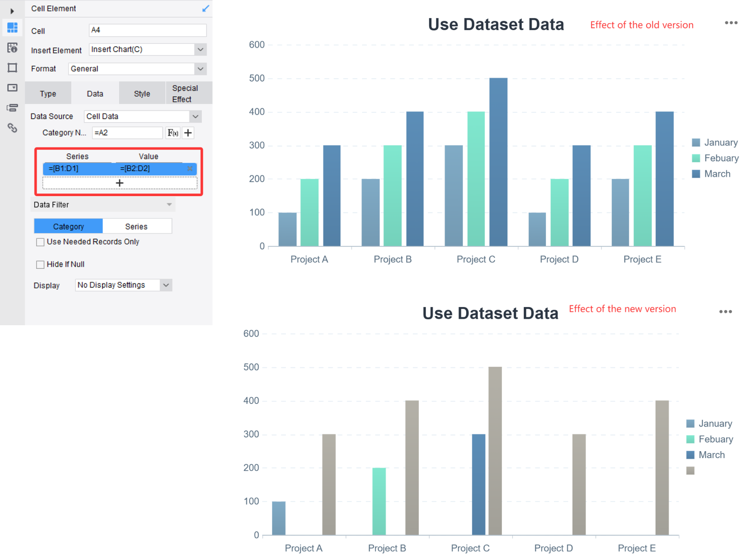Open the three-dot menu of new version chart
This screenshot has width=749, height=560.
click(725, 312)
